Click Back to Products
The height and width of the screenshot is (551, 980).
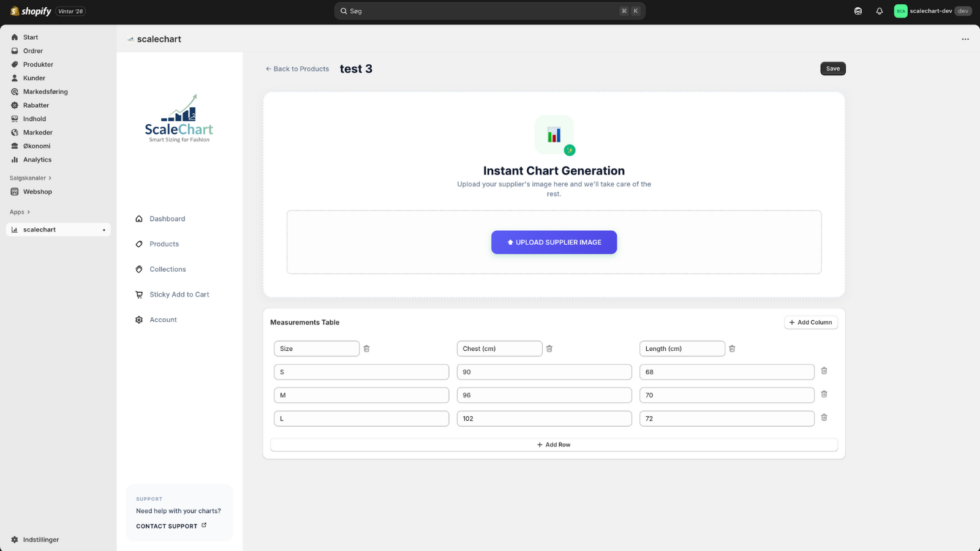297,69
